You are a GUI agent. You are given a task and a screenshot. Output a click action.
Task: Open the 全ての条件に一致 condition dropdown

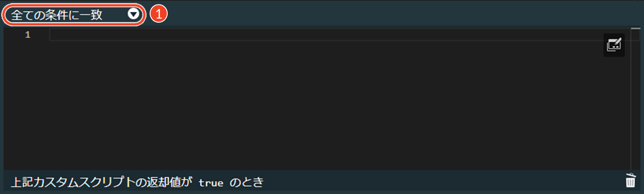74,14
